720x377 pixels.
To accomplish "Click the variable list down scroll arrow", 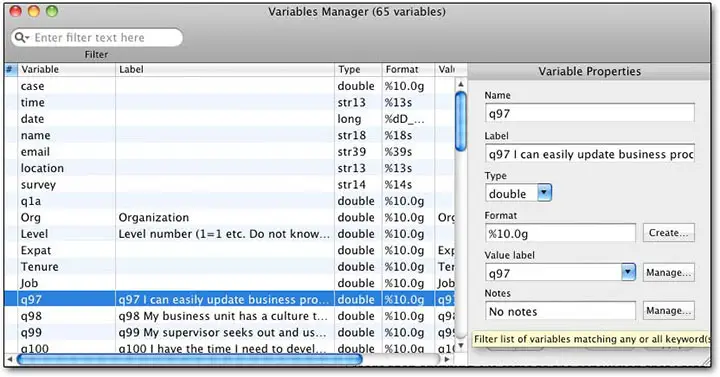I will (461, 346).
